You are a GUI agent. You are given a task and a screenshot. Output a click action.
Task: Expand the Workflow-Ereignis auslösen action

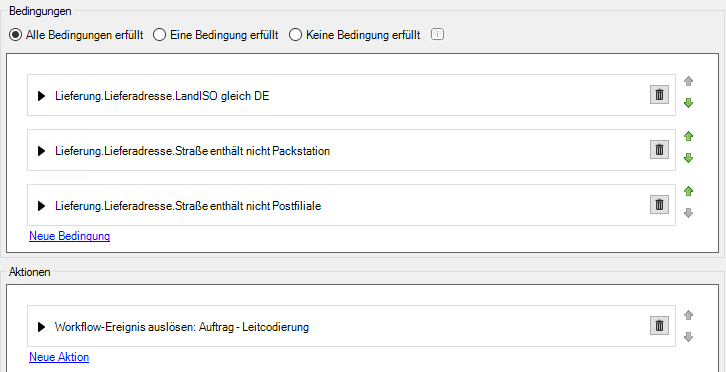click(41, 327)
